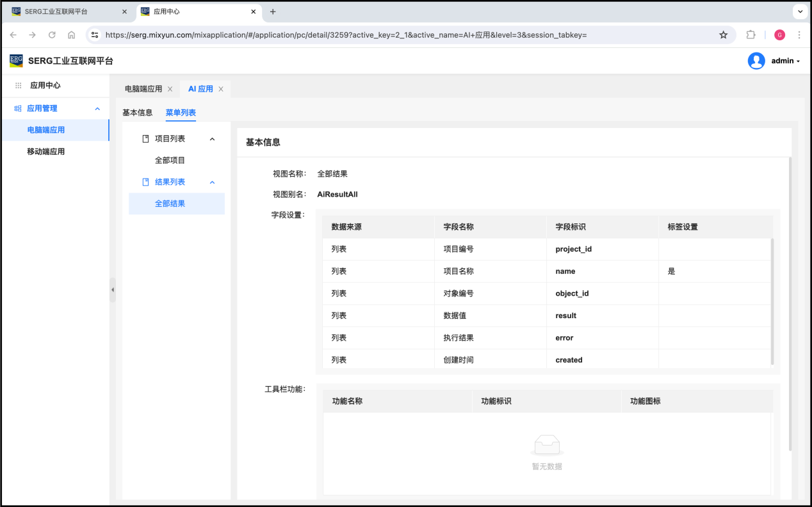The image size is (812, 507).
Task: Click the site information icon in address bar
Action: coord(95,35)
